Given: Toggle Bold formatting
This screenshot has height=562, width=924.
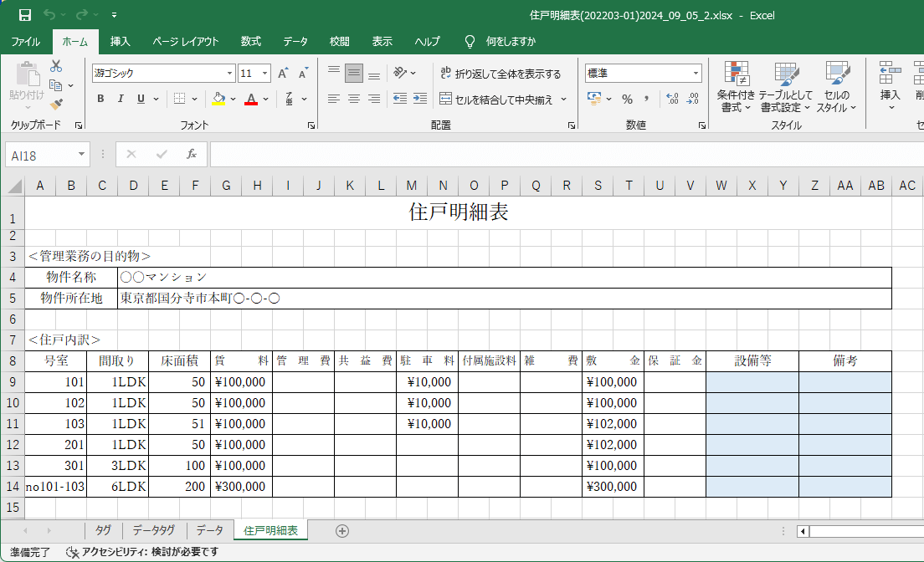Looking at the screenshot, I should pyautogui.click(x=100, y=99).
